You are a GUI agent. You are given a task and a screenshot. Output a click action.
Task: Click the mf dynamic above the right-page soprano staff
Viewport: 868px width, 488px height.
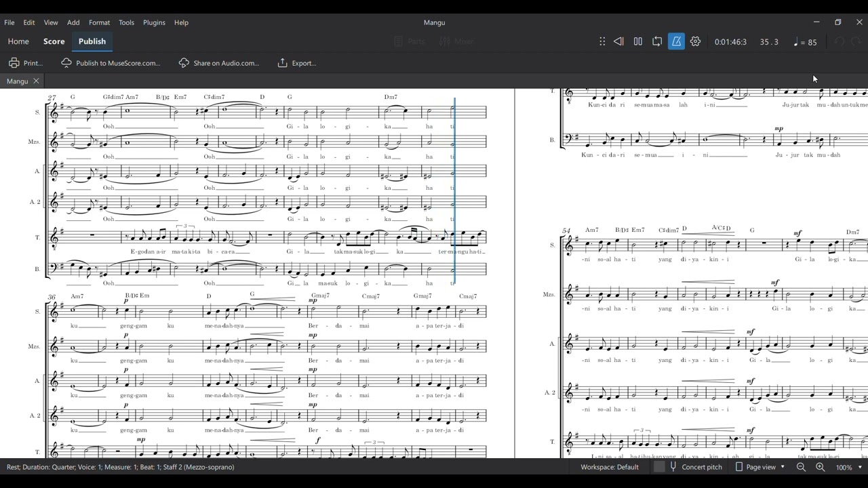click(797, 233)
